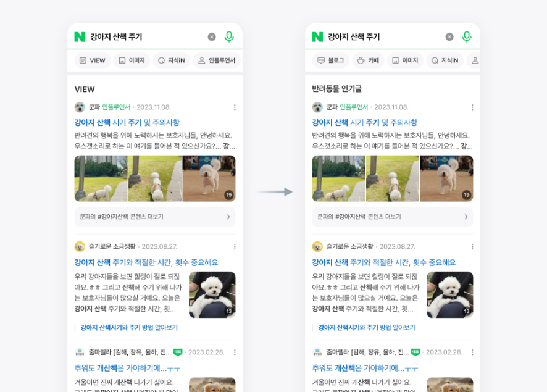The image size is (547, 392).
Task: Expand 쿤파의 #강아지산책 콘텐츠 더보기 on right
Action: coord(393,217)
